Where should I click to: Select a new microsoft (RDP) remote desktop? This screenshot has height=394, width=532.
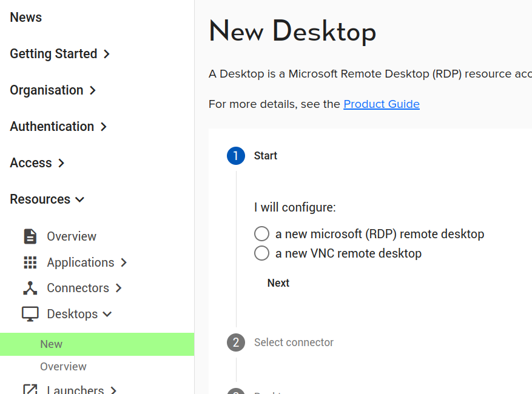click(261, 234)
